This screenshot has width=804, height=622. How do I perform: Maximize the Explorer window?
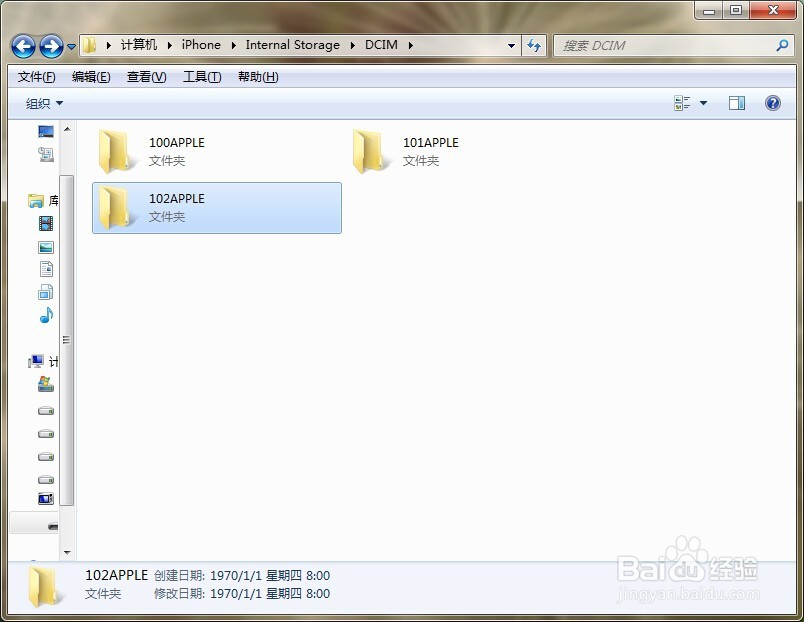click(x=736, y=10)
